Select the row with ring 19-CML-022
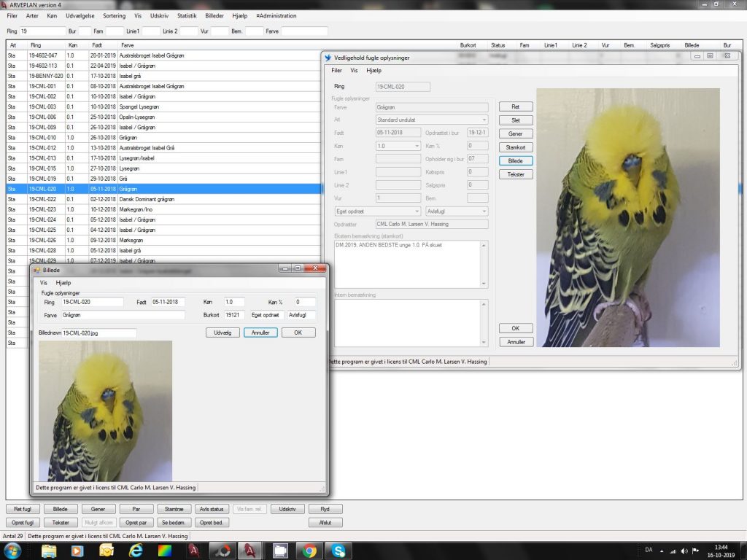 pos(163,200)
